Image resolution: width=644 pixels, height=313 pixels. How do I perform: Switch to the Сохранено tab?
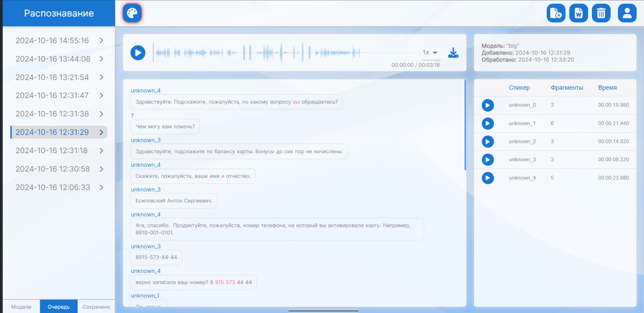pos(96,307)
